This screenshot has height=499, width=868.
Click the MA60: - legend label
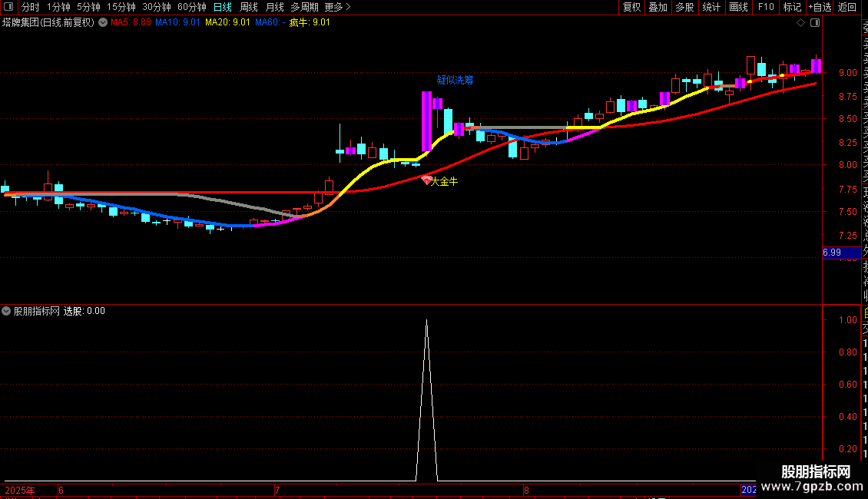[270, 23]
